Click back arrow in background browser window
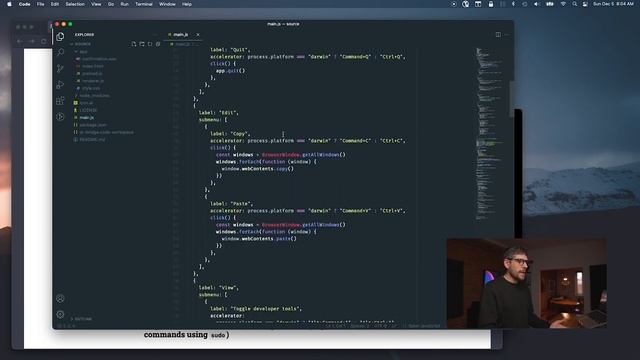 click(x=20, y=41)
